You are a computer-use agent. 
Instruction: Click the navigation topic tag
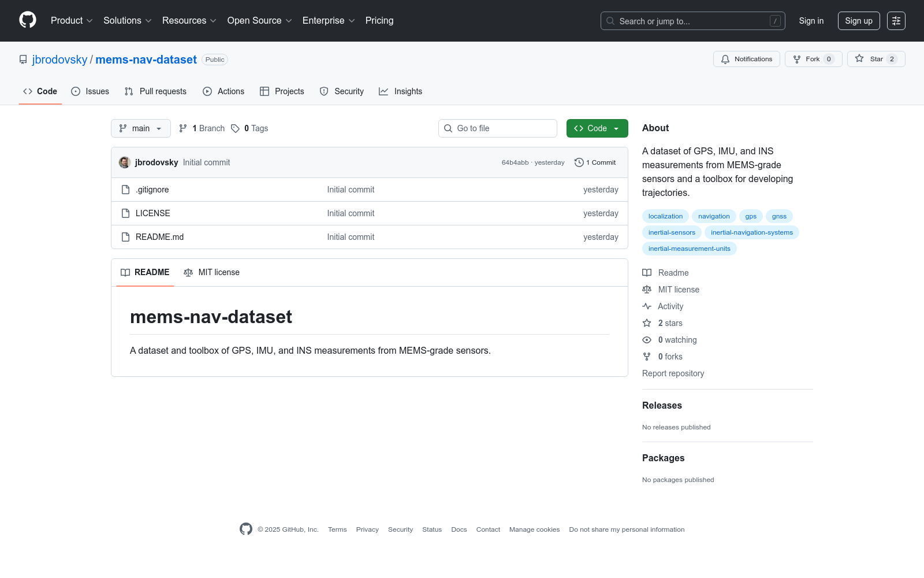pyautogui.click(x=714, y=216)
